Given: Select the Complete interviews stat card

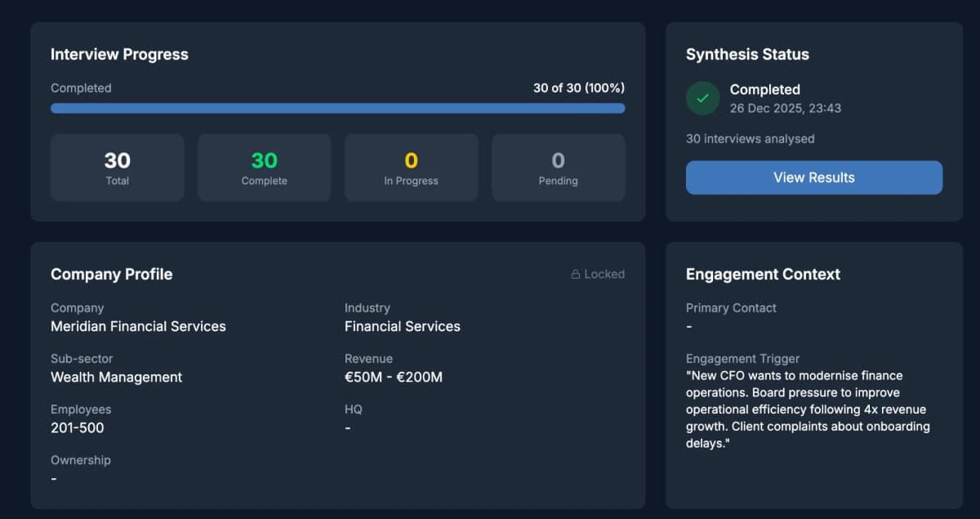Looking at the screenshot, I should click(264, 167).
